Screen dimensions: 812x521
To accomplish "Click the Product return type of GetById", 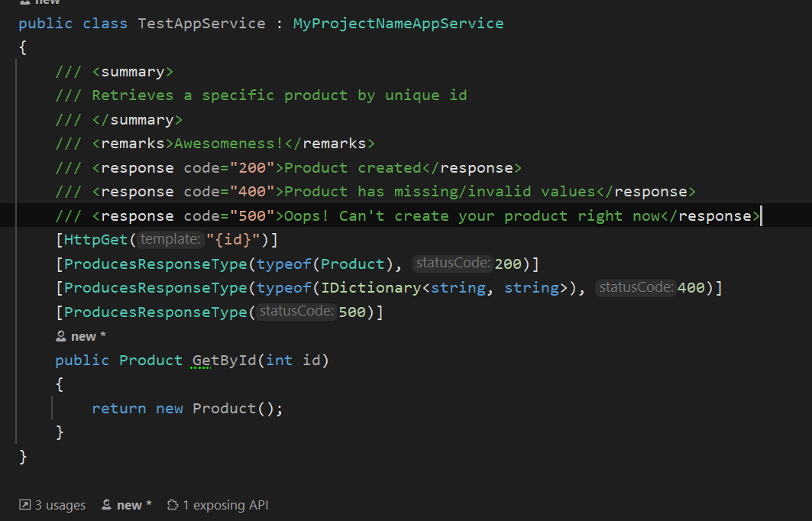I will pyautogui.click(x=150, y=360).
